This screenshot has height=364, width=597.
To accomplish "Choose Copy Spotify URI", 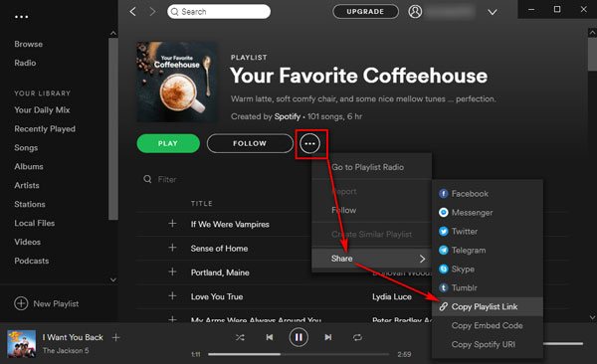I will coord(488,344).
